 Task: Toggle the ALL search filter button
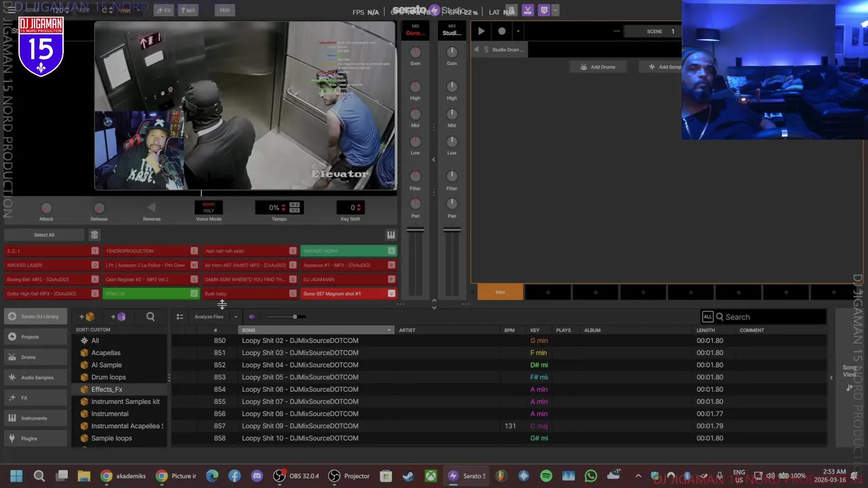click(x=707, y=317)
